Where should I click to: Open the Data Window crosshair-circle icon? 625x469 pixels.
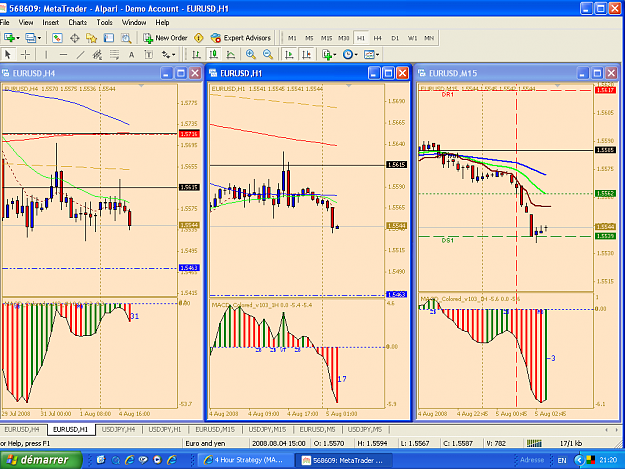(75, 38)
